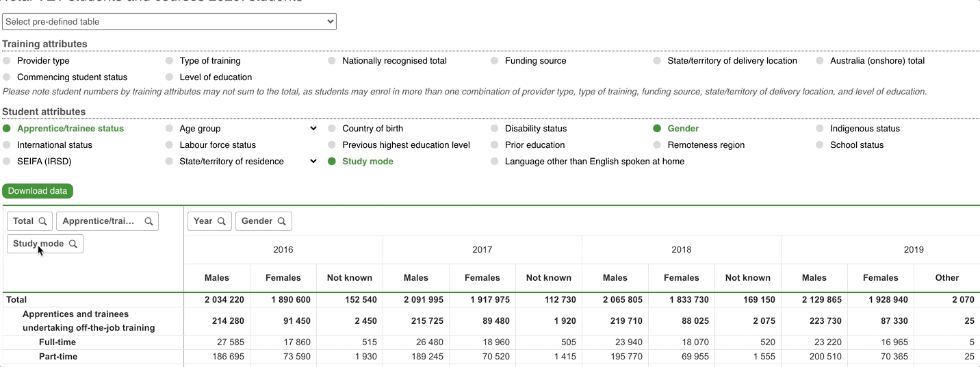The image size is (980, 367).
Task: Click the Year dimension chip
Action: (209, 221)
